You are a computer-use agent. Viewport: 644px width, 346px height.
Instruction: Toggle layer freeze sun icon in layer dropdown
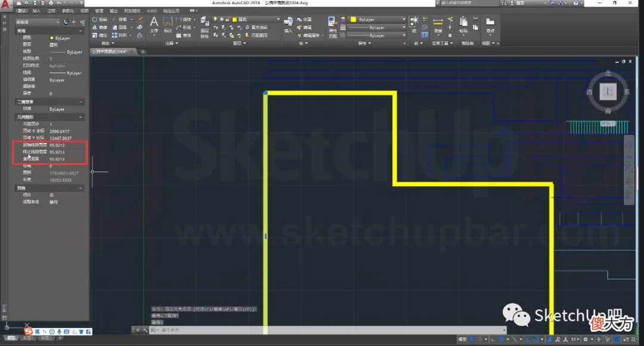(222, 19)
